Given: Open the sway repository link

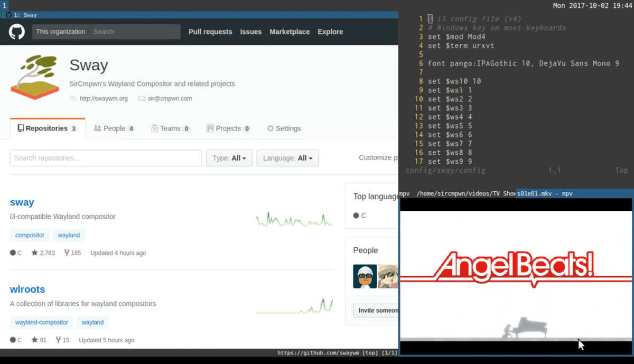Looking at the screenshot, I should point(22,202).
